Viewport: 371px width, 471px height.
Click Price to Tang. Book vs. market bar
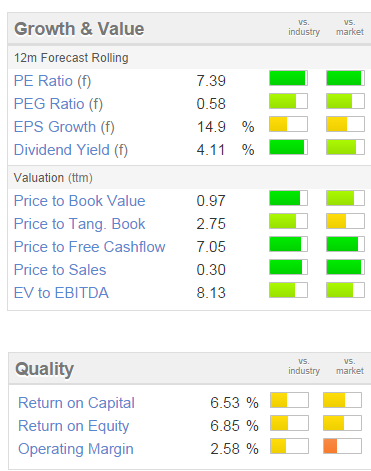point(345,221)
